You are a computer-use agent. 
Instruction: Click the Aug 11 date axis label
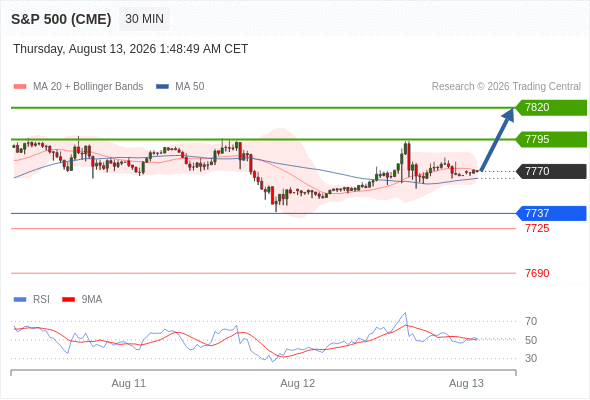(128, 383)
